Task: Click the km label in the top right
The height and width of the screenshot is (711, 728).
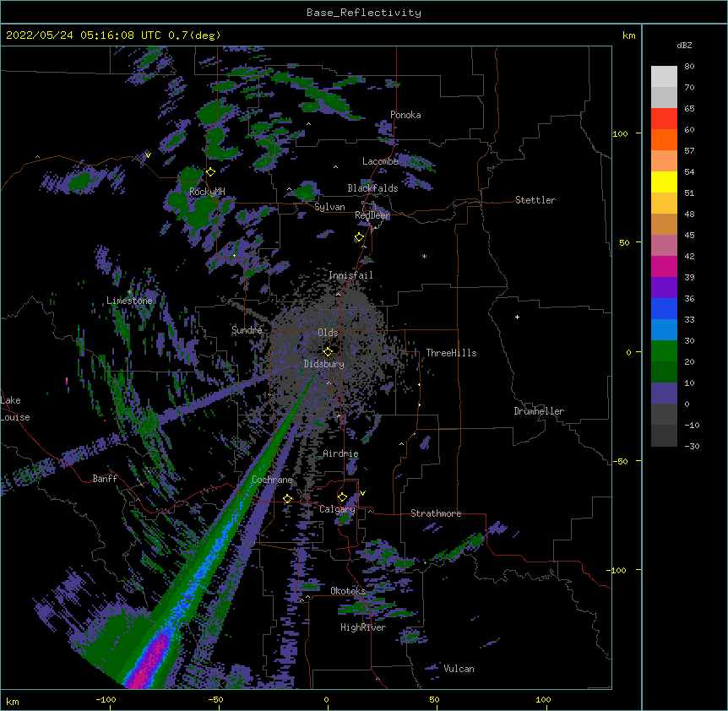Action: [x=628, y=35]
